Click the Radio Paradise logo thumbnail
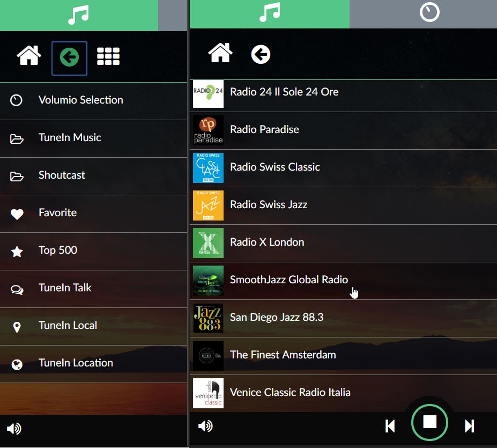This screenshot has width=497, height=448. (208, 130)
